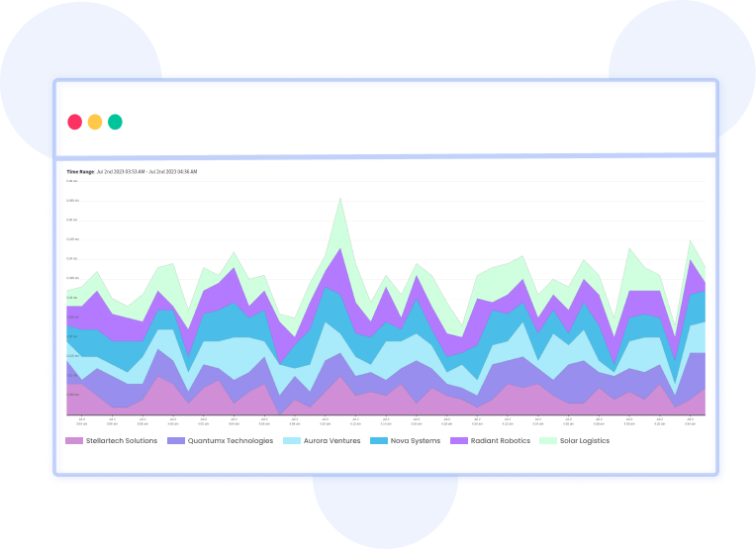Toggle the Aurora Ventures legend label
The width and height of the screenshot is (756, 549).
tap(331, 440)
